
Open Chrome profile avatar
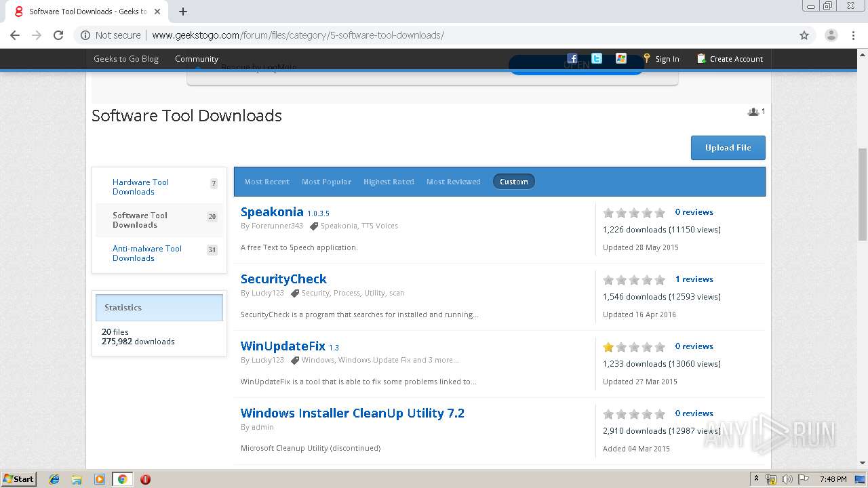pyautogui.click(x=831, y=35)
